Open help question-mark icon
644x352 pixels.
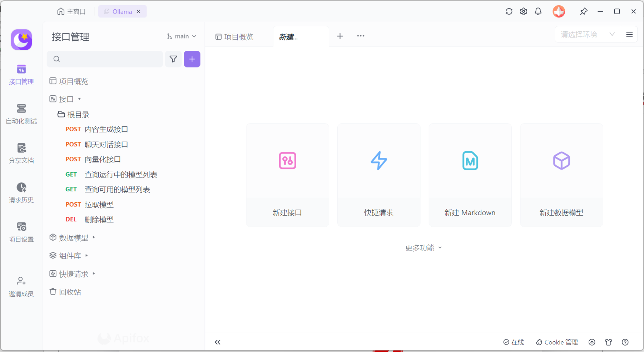click(625, 342)
